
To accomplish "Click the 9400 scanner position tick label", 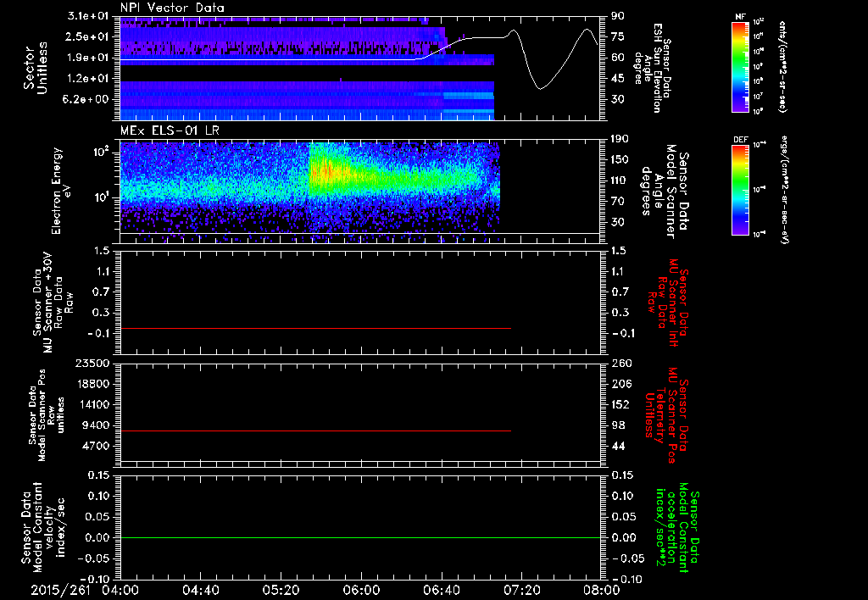I will (x=95, y=425).
